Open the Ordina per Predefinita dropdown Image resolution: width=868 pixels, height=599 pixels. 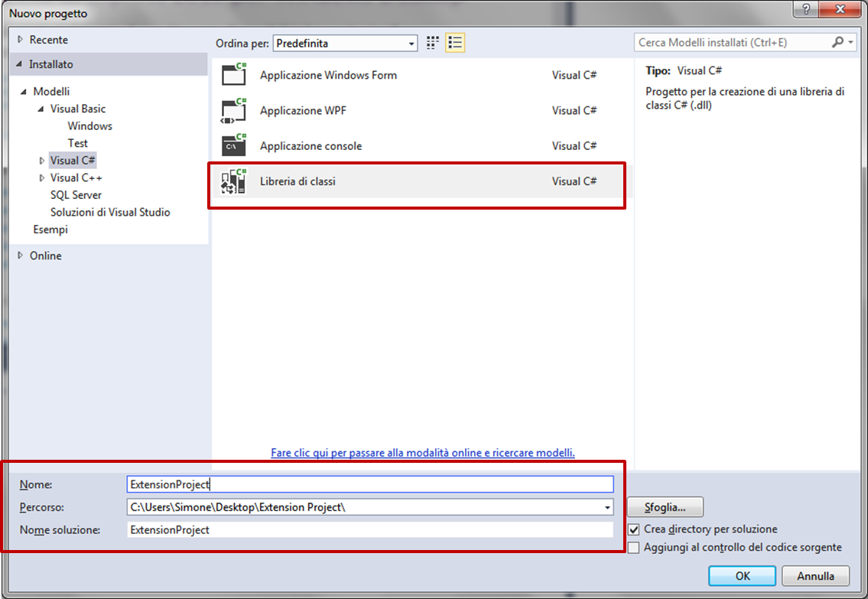346,43
